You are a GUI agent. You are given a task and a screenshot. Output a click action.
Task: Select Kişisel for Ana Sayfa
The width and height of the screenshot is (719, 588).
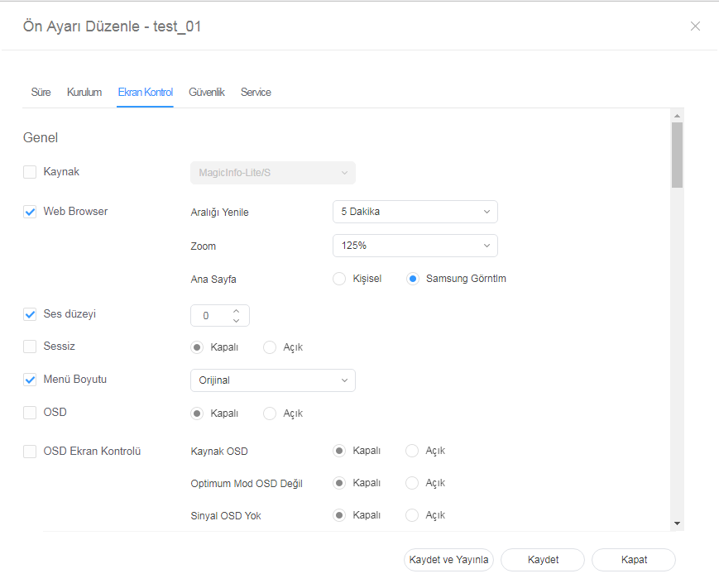click(339, 279)
